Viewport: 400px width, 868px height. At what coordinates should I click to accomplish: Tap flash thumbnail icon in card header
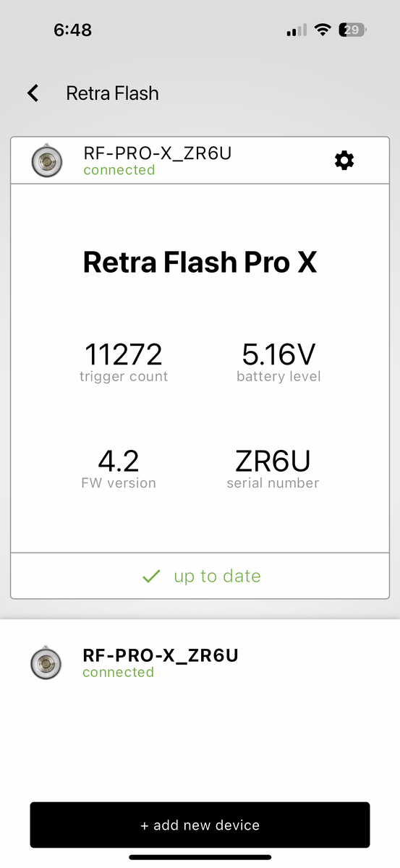(x=46, y=161)
